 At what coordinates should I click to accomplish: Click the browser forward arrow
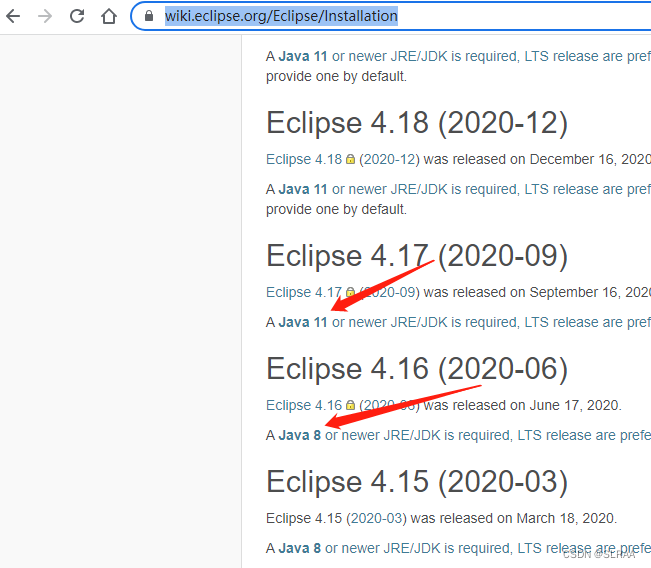(x=45, y=16)
